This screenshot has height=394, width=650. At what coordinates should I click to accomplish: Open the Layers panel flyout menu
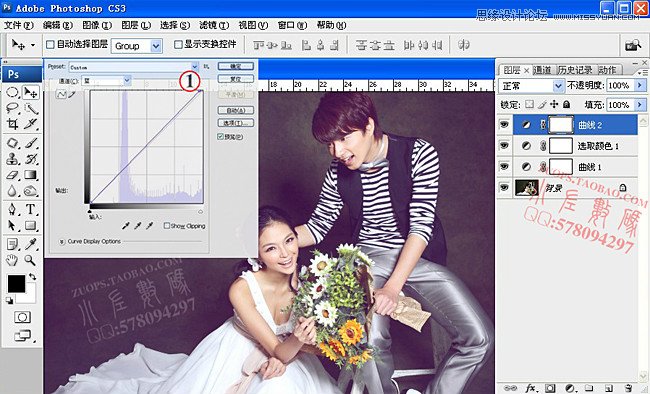click(x=644, y=72)
